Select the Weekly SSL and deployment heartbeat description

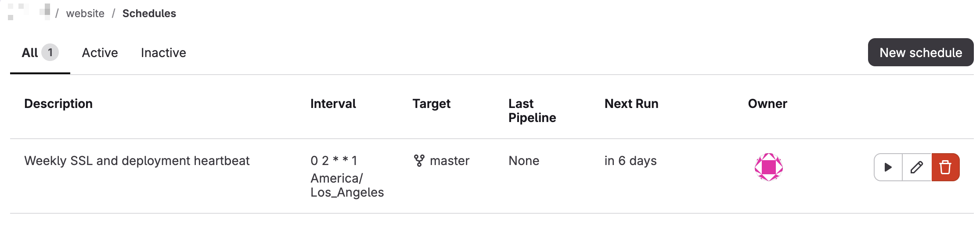pyautogui.click(x=137, y=161)
